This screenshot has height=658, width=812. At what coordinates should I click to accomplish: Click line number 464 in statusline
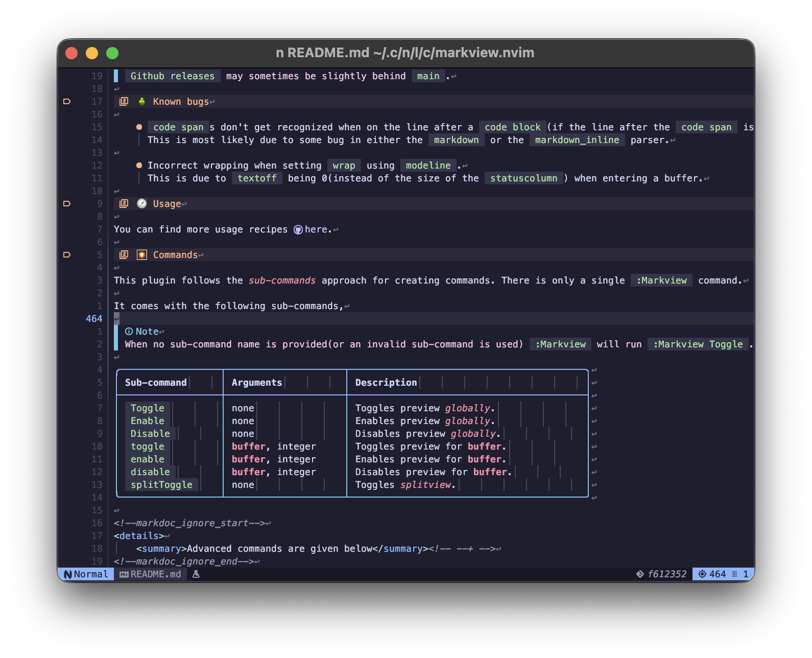(718, 574)
